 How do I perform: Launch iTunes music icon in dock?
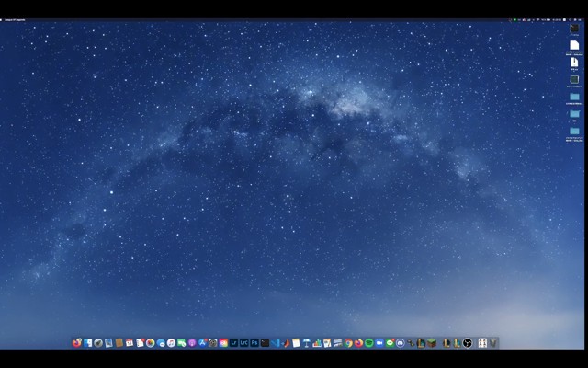point(172,343)
